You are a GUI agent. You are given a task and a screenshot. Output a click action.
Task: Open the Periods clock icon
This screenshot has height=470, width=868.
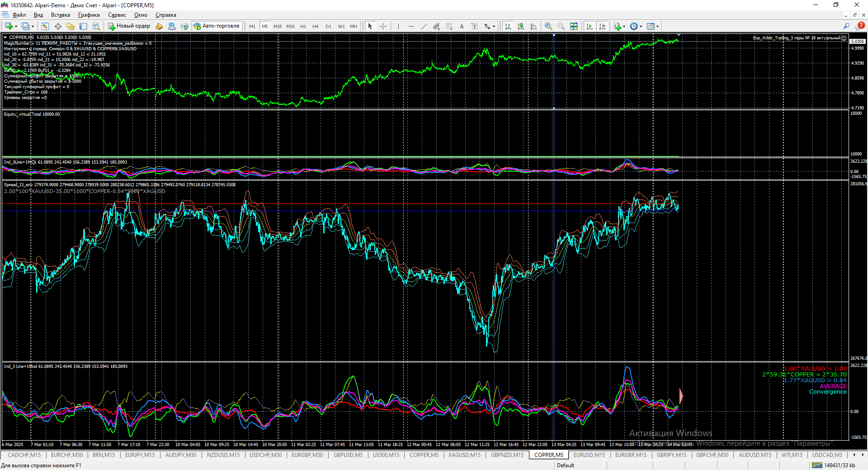[634, 26]
